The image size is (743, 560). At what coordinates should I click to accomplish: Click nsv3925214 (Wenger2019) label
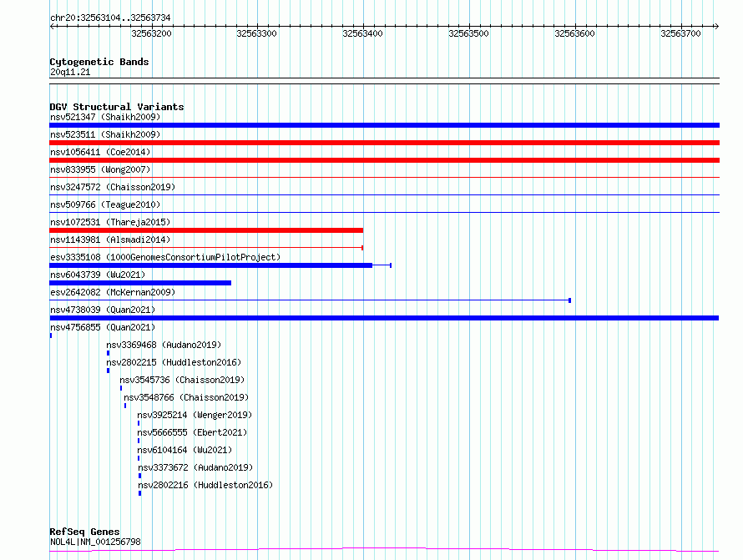pyautogui.click(x=195, y=415)
